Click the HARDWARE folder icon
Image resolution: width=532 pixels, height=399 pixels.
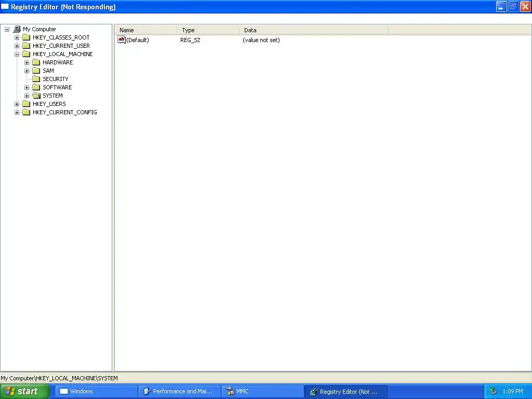(x=36, y=62)
